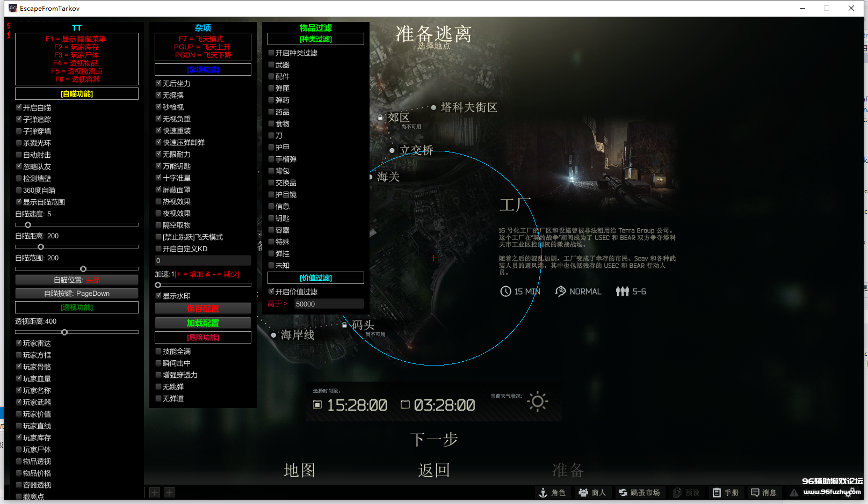
Task: Click 地图 map button
Action: tap(299, 470)
